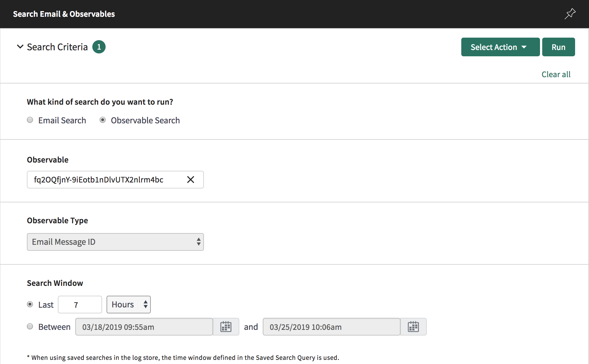The width and height of the screenshot is (589, 364).
Task: Click the Clear all link
Action: click(x=556, y=74)
